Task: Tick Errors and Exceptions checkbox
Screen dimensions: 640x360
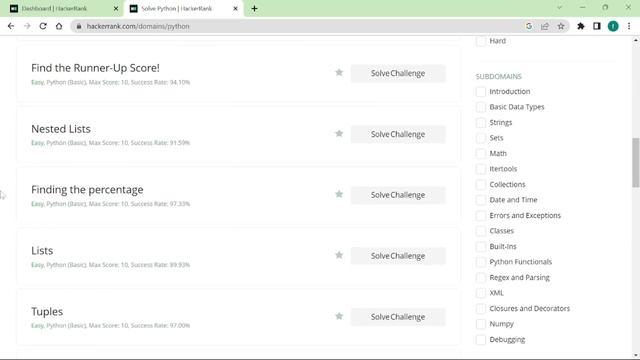Action: click(481, 216)
